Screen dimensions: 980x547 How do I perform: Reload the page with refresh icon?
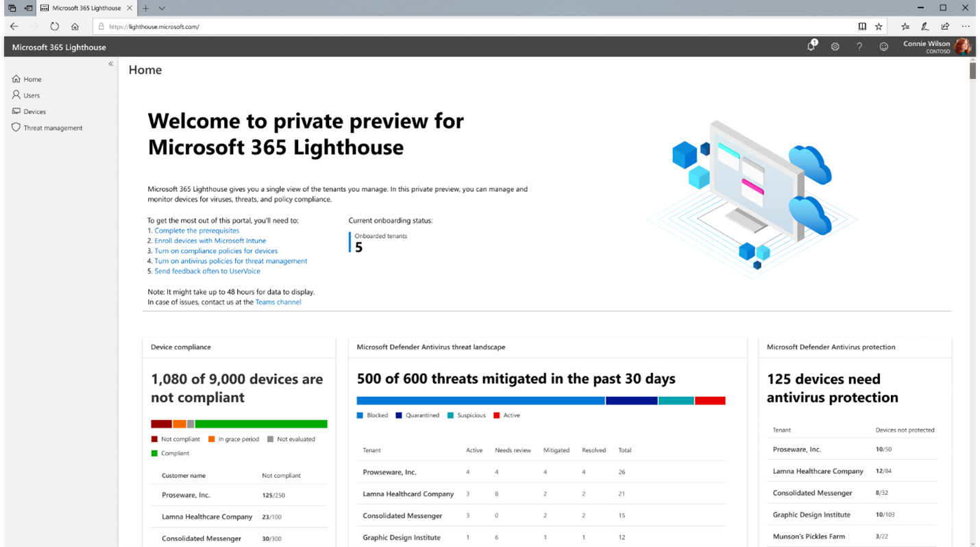55,26
